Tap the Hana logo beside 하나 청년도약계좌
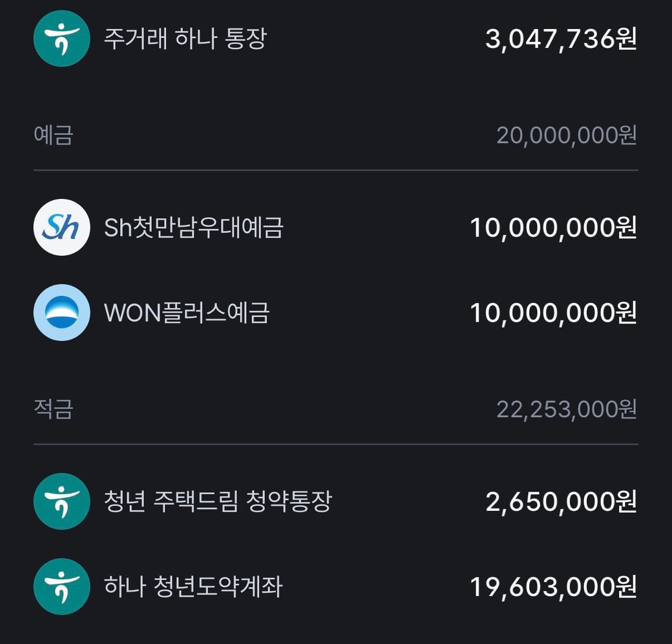The image size is (672, 644). [x=61, y=587]
